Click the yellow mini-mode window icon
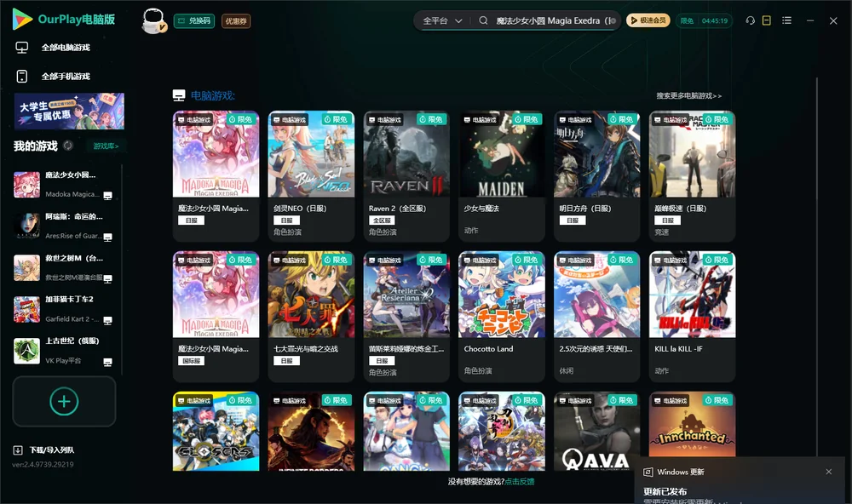Image resolution: width=852 pixels, height=504 pixels. [x=766, y=20]
